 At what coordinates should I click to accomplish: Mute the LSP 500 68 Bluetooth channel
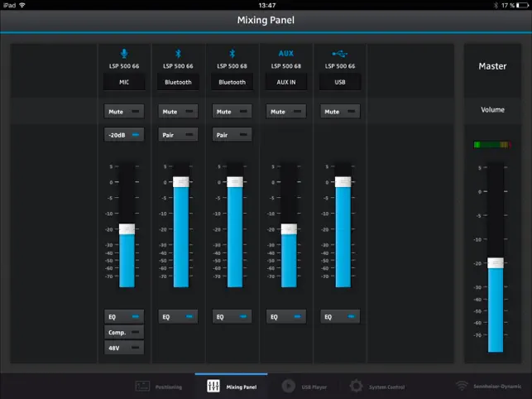coord(232,112)
